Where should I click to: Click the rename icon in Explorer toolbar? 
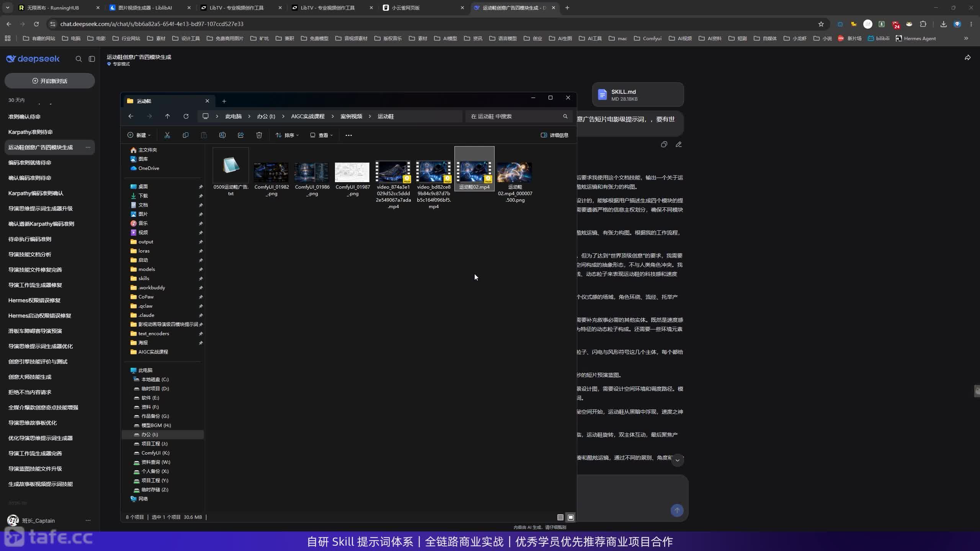coord(222,135)
